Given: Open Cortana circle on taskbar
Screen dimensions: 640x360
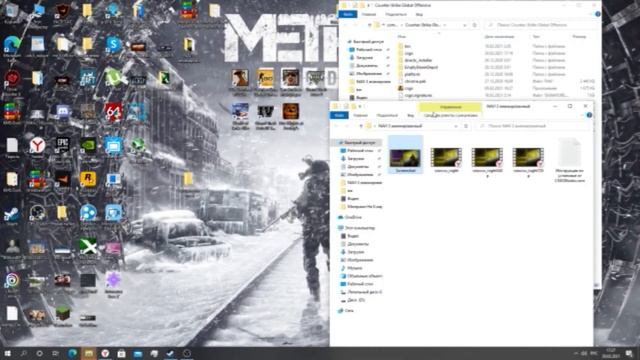Looking at the screenshot, I should click(40, 353).
